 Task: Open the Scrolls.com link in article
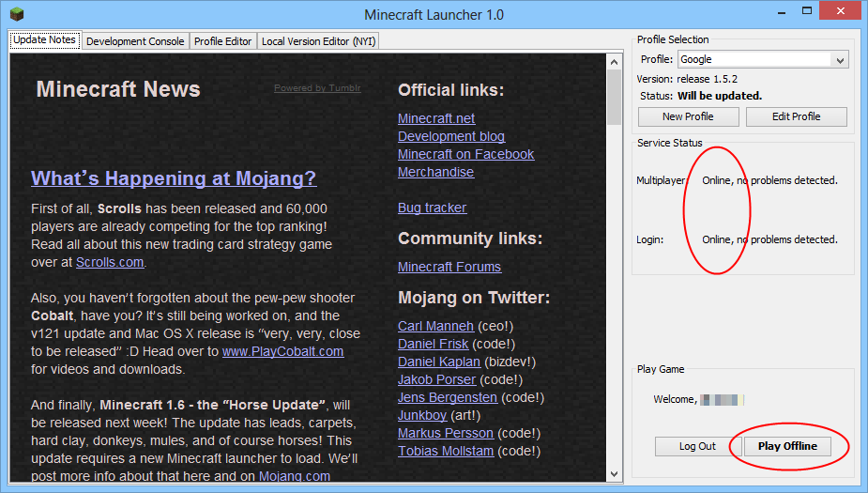coord(110,262)
